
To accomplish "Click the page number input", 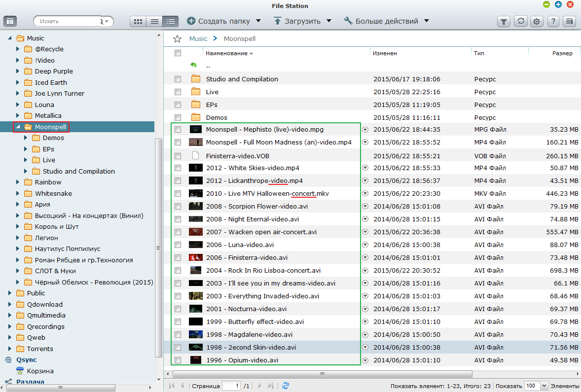I will (x=231, y=386).
